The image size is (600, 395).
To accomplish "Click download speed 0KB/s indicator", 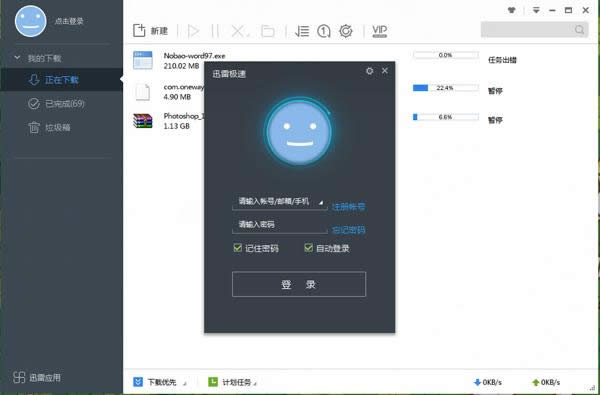I will [x=488, y=382].
